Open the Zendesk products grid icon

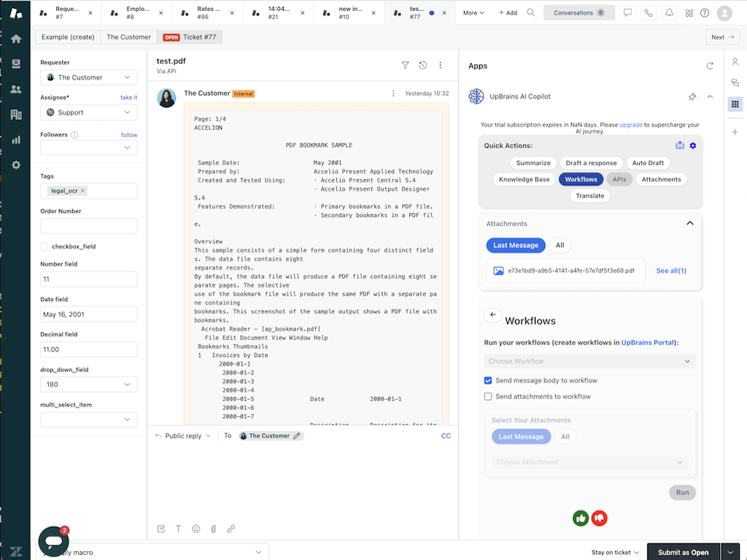[x=689, y=13]
